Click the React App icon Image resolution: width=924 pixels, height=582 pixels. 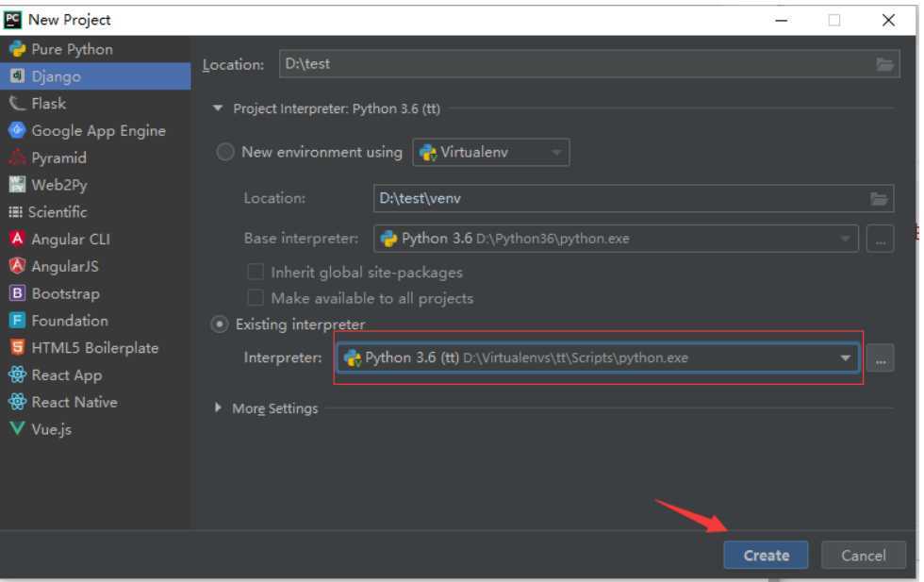tap(17, 374)
